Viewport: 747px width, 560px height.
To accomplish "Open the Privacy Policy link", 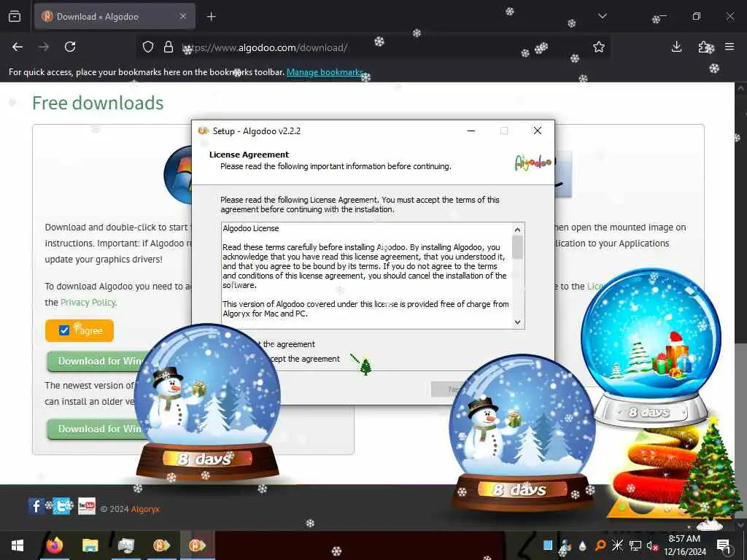I will click(x=88, y=303).
